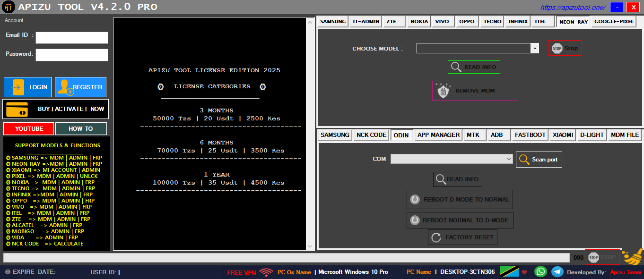The width and height of the screenshot is (644, 279).
Task: Click the Buy Activate Now banner
Action: (55, 109)
